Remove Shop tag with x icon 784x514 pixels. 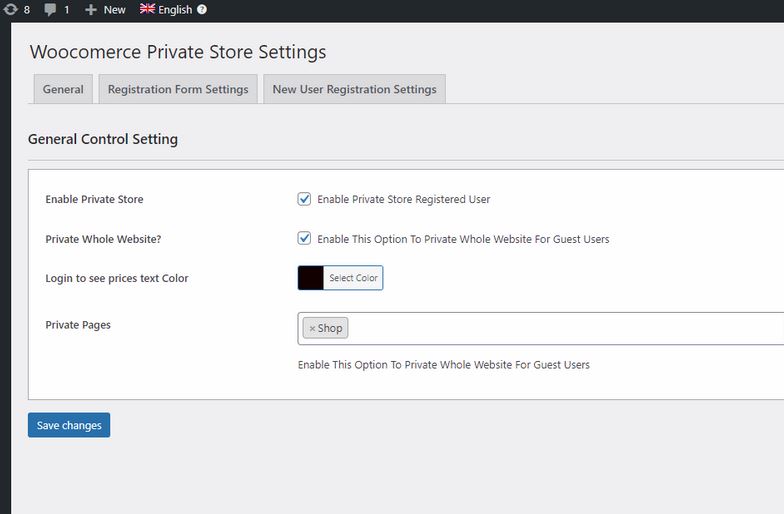click(x=312, y=328)
